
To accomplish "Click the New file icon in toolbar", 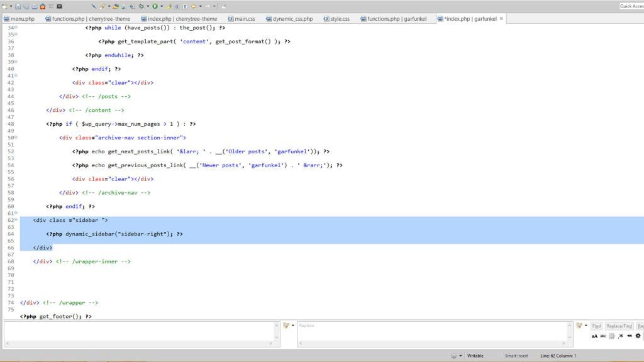I will tap(4, 6).
